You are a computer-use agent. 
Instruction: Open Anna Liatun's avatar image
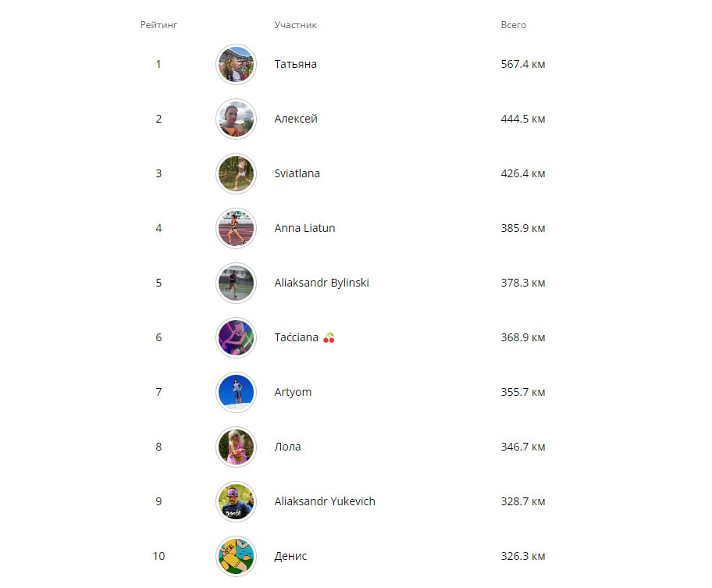(235, 228)
